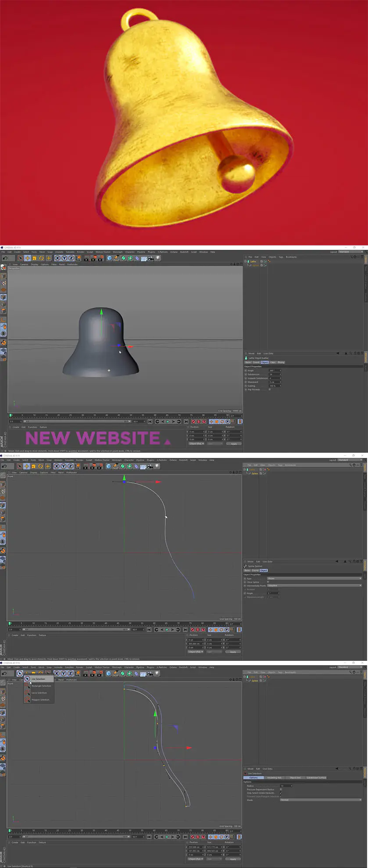The height and width of the screenshot is (868, 368).
Task: Tick Flip Normals checkbox of Lathe Object
Action: click(269, 389)
